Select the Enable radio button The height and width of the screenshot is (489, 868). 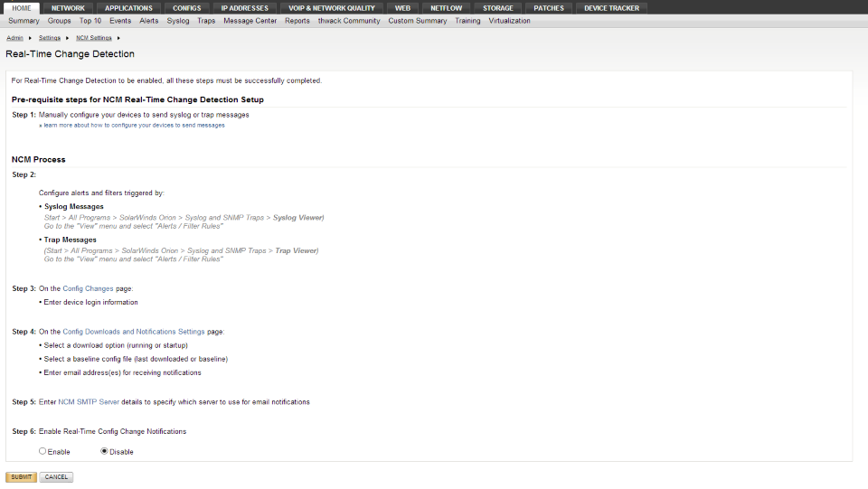42,451
